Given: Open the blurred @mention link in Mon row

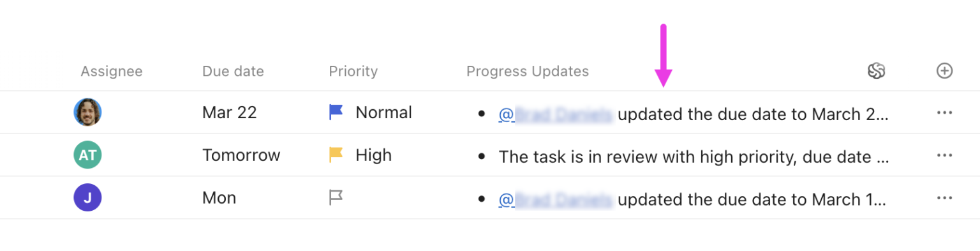Looking at the screenshot, I should tap(556, 200).
